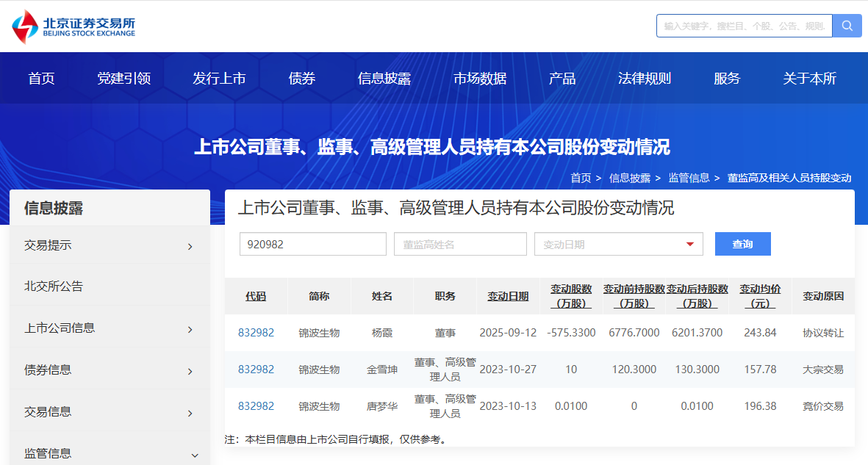
Task: Focus the 董监高姓名 name input field
Action: pos(460,244)
